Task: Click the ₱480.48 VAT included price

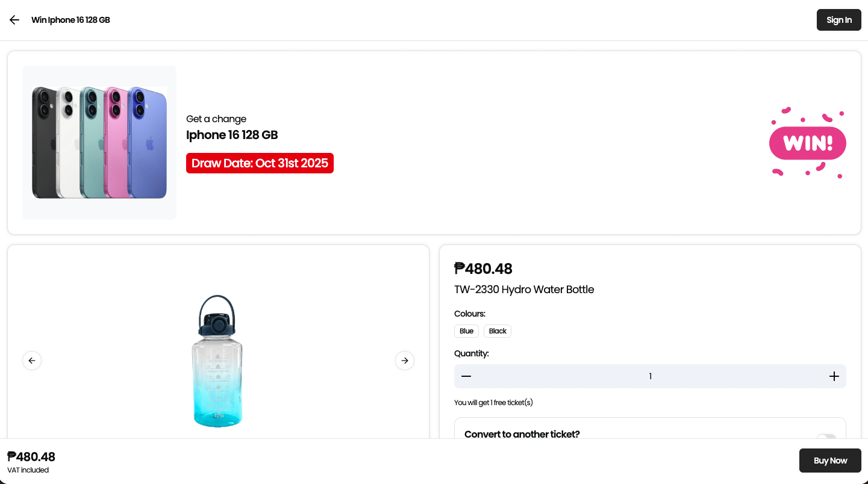Action: (31, 461)
